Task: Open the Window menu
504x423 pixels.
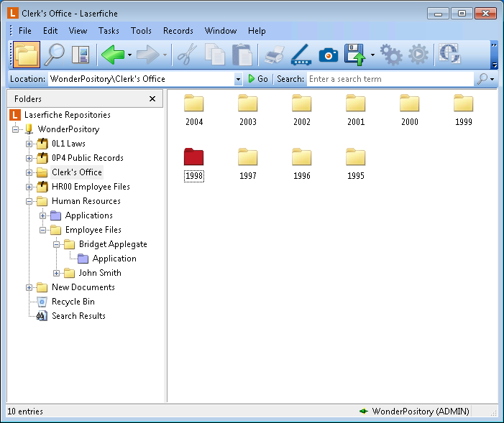Action: pyautogui.click(x=221, y=31)
